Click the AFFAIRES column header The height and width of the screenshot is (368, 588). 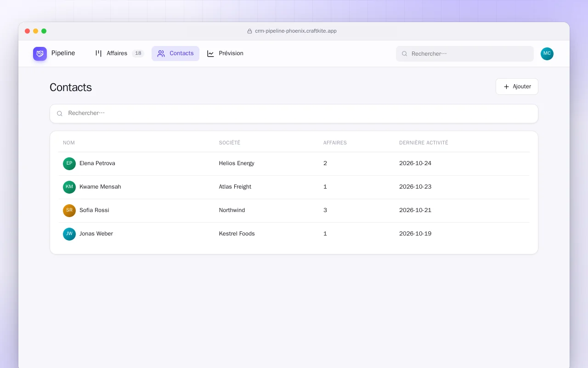335,143
